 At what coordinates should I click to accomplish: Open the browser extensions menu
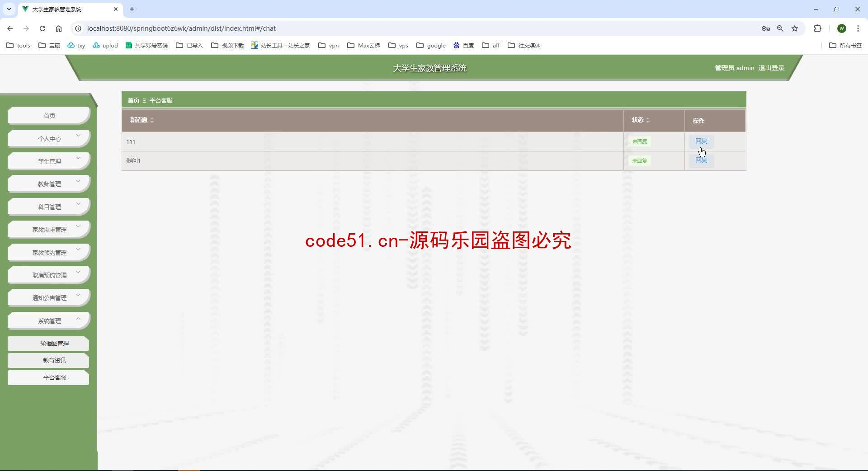(817, 28)
